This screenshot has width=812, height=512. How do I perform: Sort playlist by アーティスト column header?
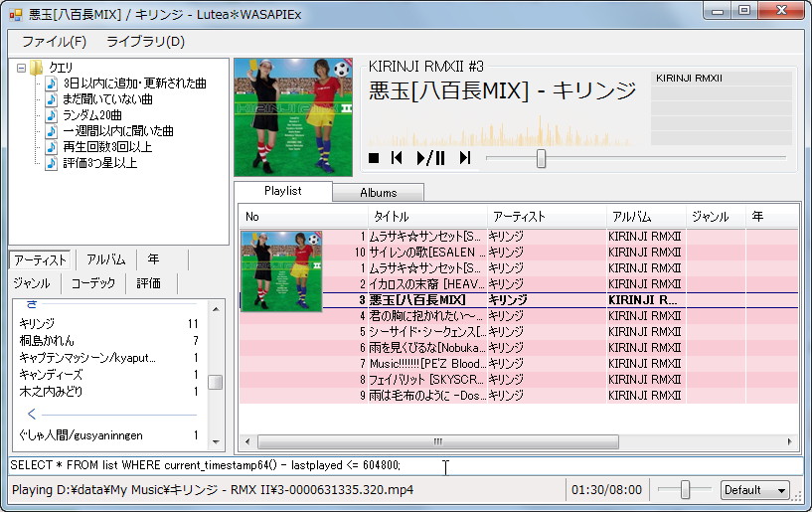(547, 217)
